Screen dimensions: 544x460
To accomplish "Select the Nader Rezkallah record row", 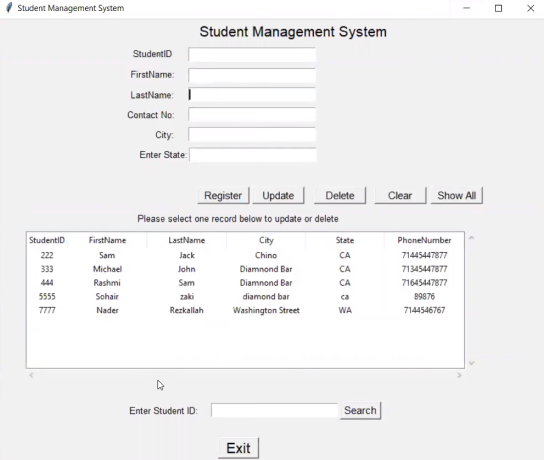I will (245, 310).
